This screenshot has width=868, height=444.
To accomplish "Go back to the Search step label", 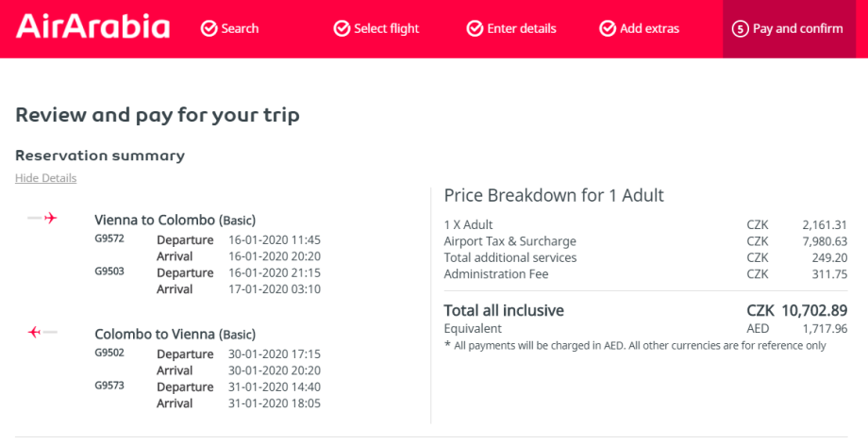I will click(240, 29).
